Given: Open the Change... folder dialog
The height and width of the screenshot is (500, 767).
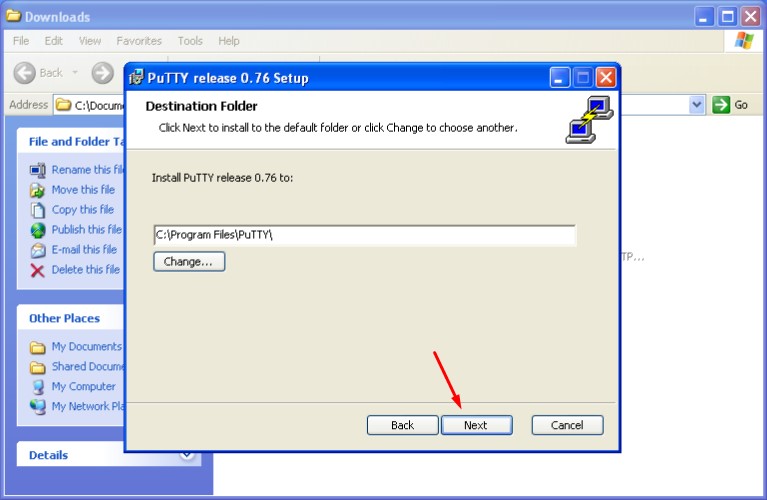Looking at the screenshot, I should [189, 261].
